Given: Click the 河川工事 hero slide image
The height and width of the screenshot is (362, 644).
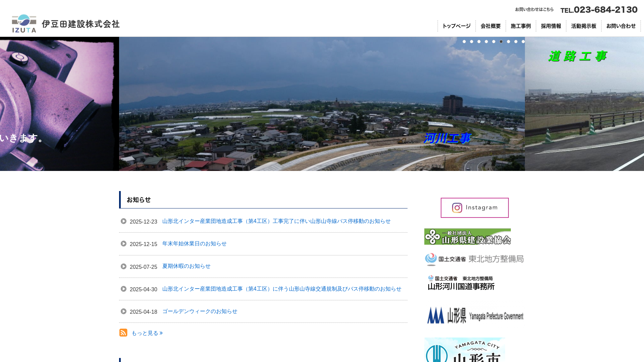Looking at the screenshot, I should click(322, 104).
